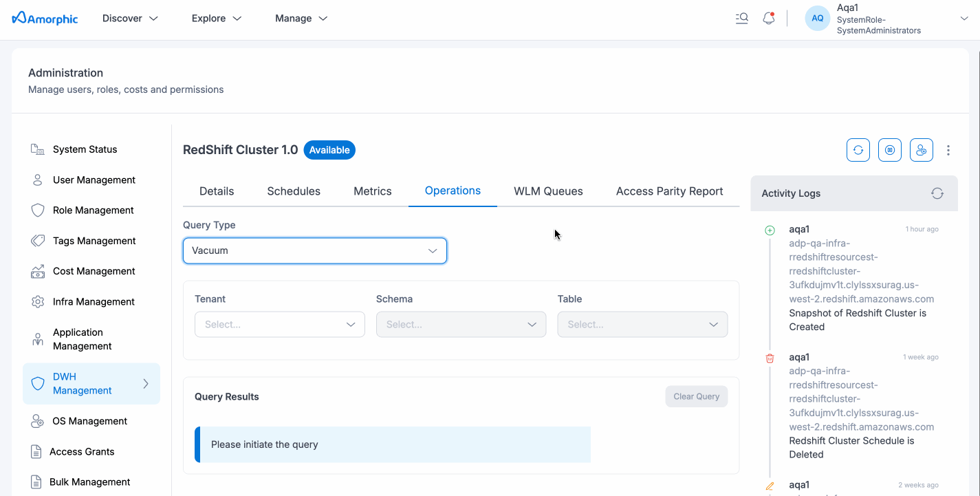Screen dimensions: 980x496
Task: Click the Clear Query button
Action: pos(696,396)
